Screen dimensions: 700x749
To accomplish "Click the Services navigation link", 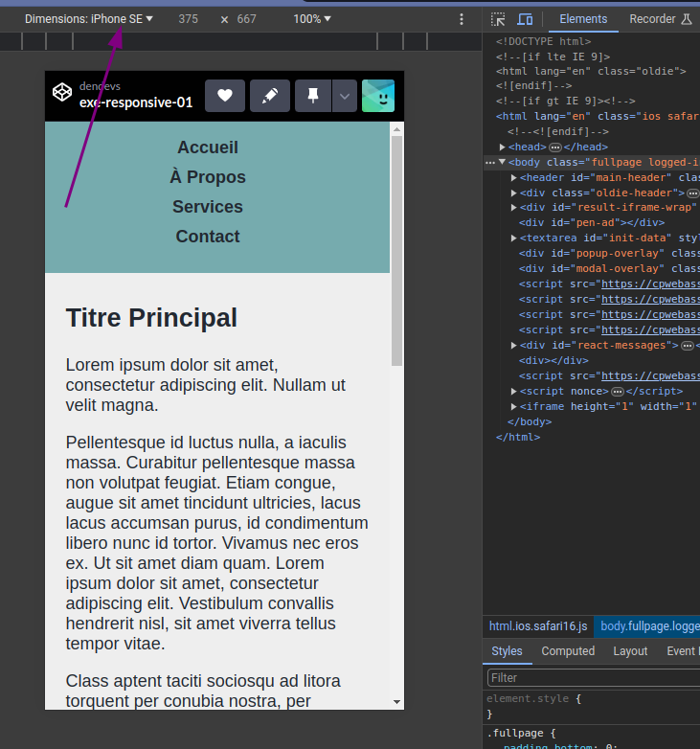I will [208, 207].
